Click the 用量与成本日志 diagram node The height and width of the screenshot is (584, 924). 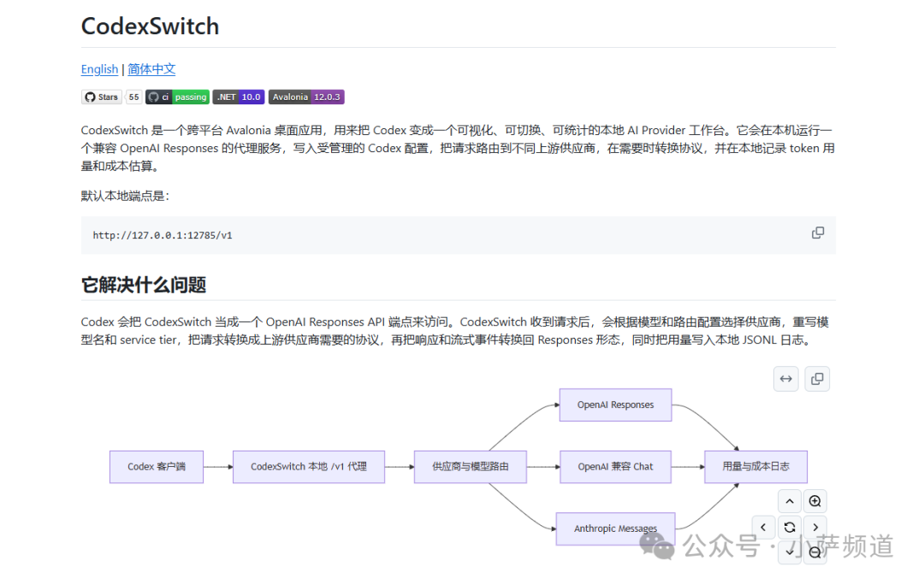point(756,467)
